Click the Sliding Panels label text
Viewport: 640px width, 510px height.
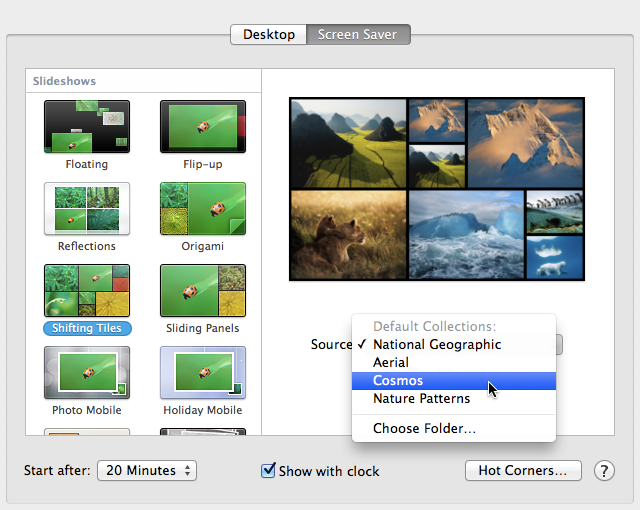click(203, 328)
